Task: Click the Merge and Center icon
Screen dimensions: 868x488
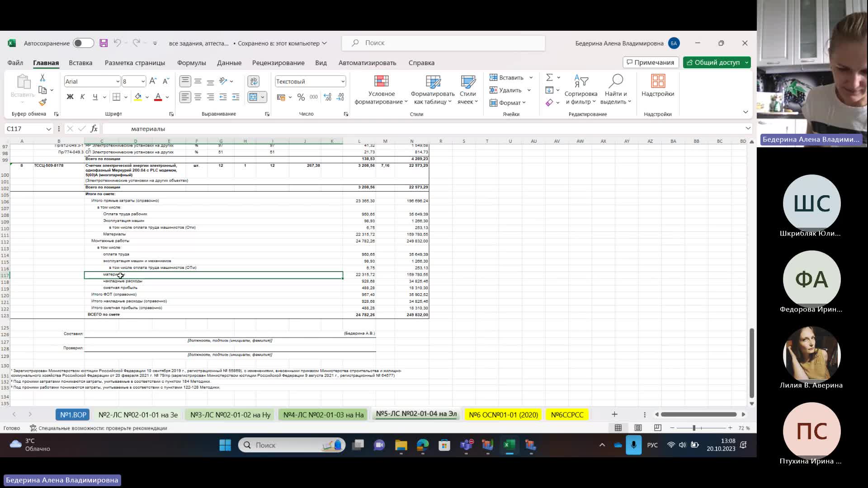Action: pyautogui.click(x=253, y=97)
